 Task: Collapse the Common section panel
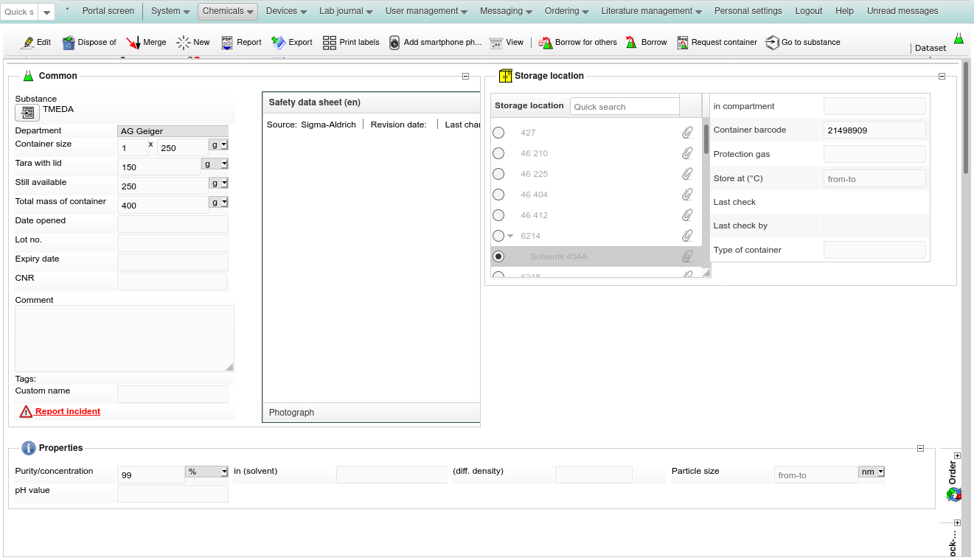[465, 76]
